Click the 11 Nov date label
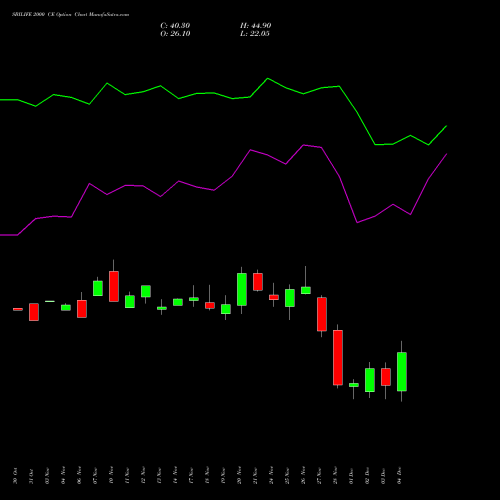This screenshot has height=500, width=500. point(127,476)
